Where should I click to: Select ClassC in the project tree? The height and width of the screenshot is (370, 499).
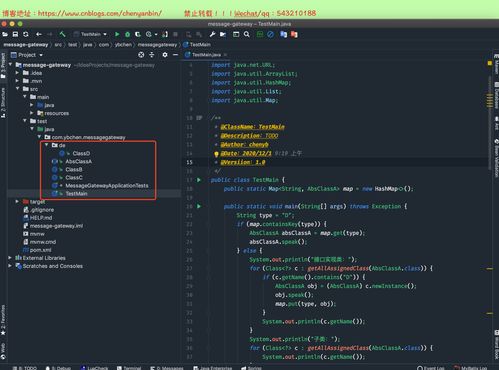[74, 178]
